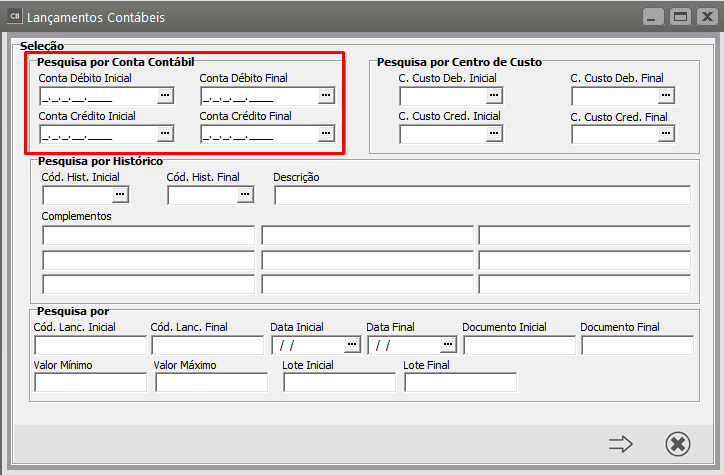Viewport: 724px width, 475px height.
Task: Open lookup for Conta Crédito Inicial
Action: [166, 134]
